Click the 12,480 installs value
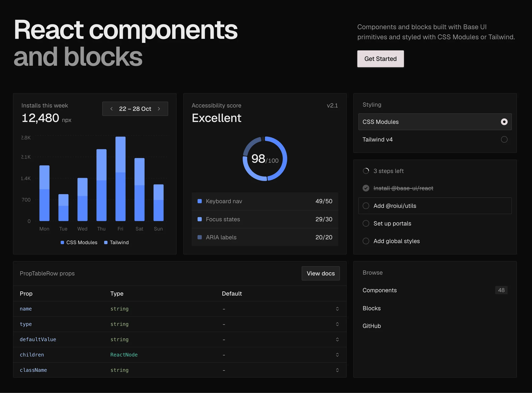Screen dimensions: 532x393 40,118
